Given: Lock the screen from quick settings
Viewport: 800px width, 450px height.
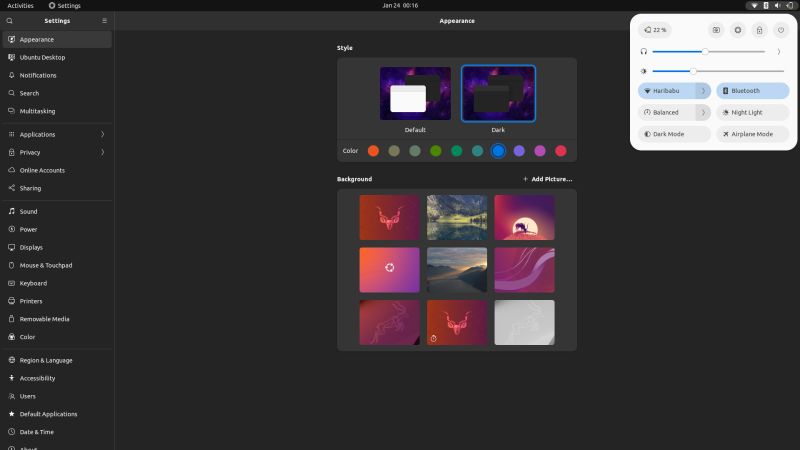Looking at the screenshot, I should pyautogui.click(x=759, y=30).
